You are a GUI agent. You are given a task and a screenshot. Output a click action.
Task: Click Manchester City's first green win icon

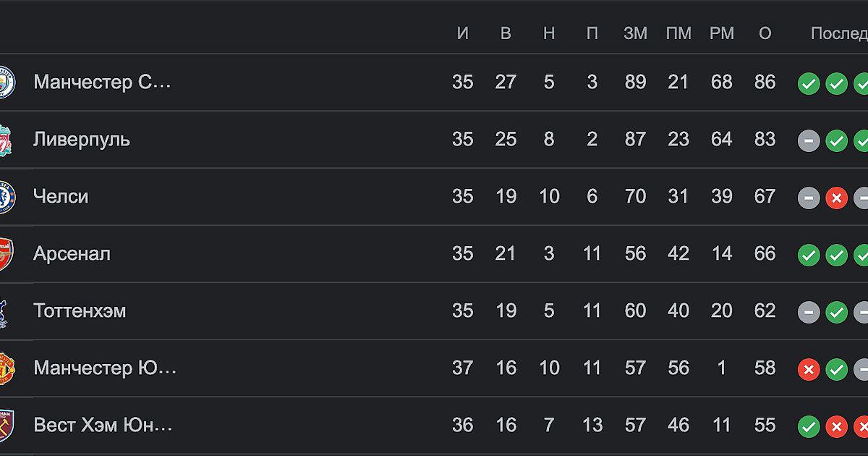809,83
